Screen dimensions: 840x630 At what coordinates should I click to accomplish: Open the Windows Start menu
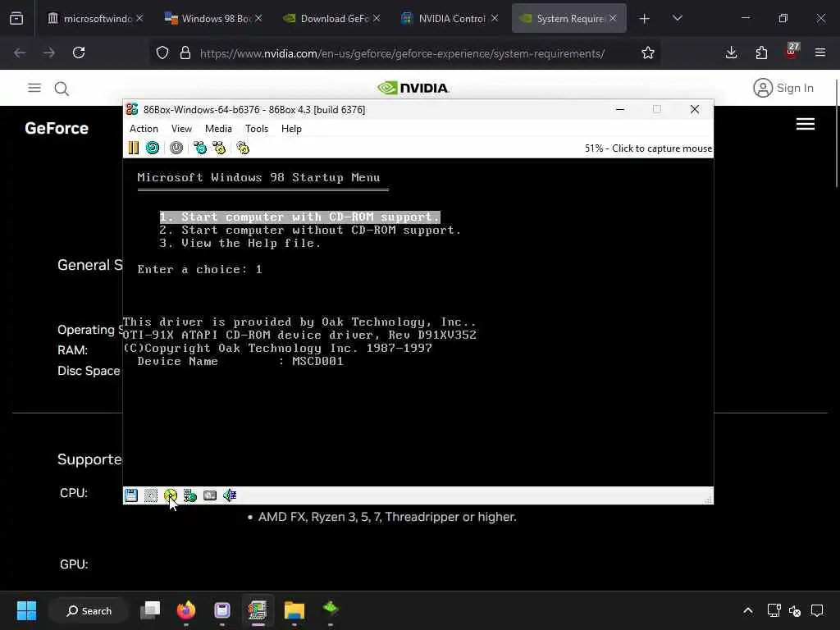click(x=26, y=610)
